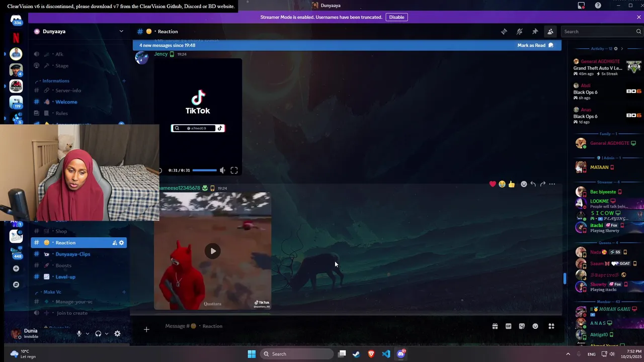This screenshot has height=362, width=644.
Task: Open the sticker picker
Action: [522, 326]
